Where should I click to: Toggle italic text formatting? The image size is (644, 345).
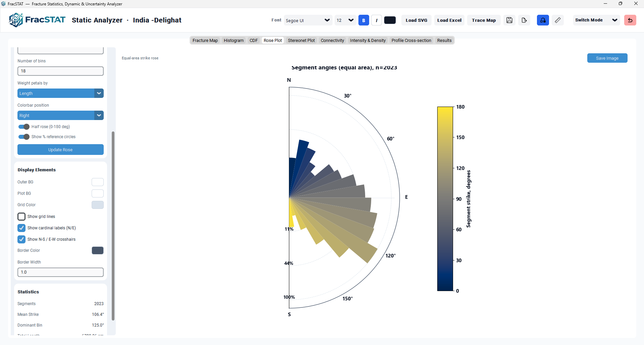(x=377, y=20)
